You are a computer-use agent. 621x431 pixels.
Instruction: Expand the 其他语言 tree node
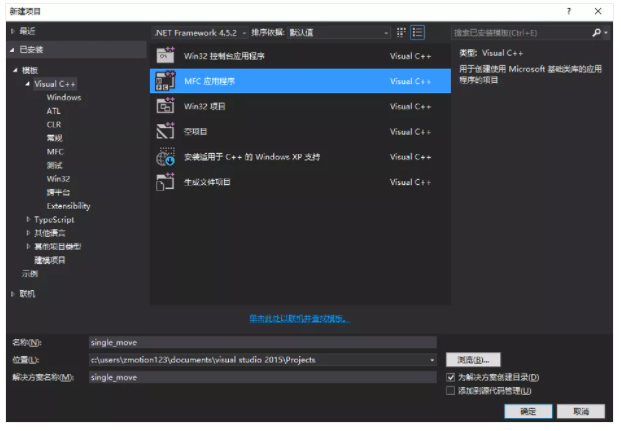click(28, 233)
